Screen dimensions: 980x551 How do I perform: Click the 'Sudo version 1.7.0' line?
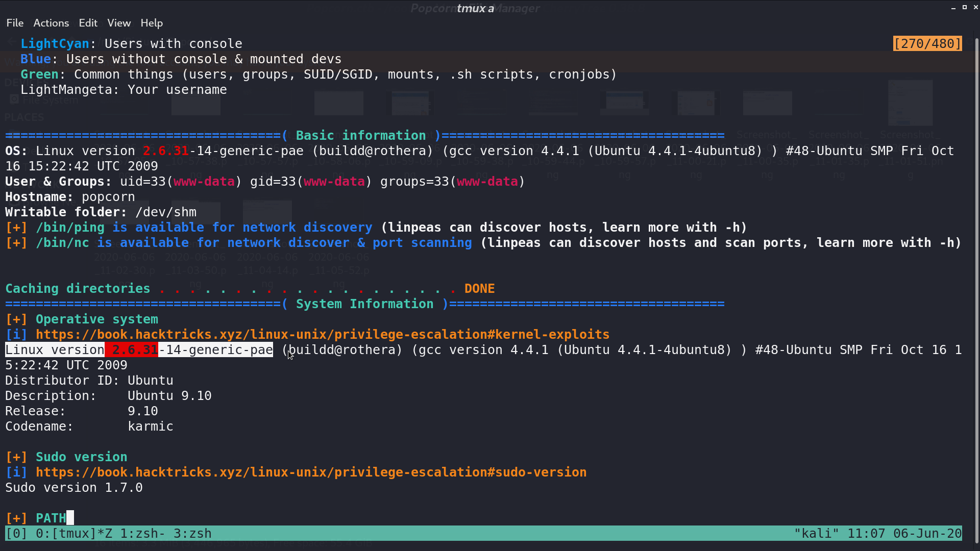tap(74, 488)
